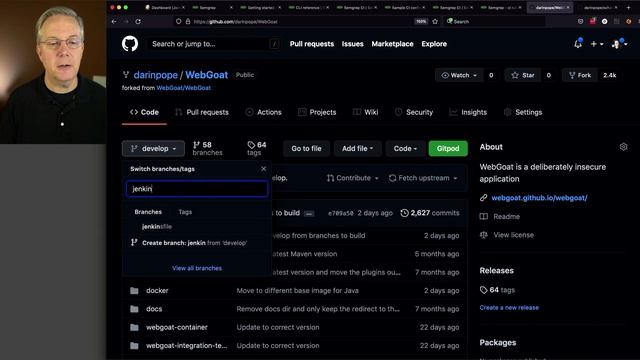This screenshot has height=360, width=640.
Task: Select the Tags tab in the switcher
Action: click(x=185, y=212)
